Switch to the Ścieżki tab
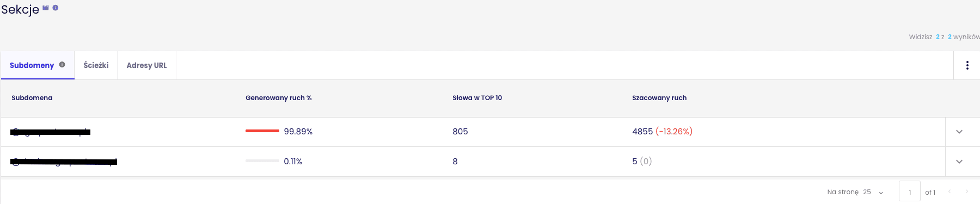980x204 pixels. (x=96, y=65)
